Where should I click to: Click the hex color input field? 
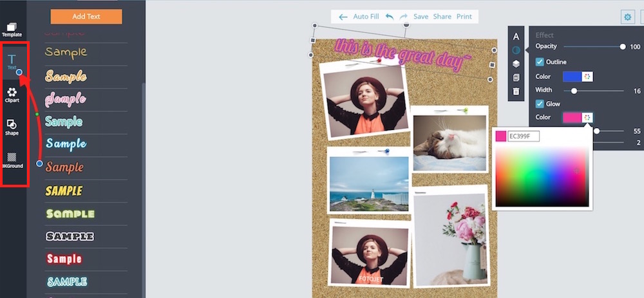[523, 136]
